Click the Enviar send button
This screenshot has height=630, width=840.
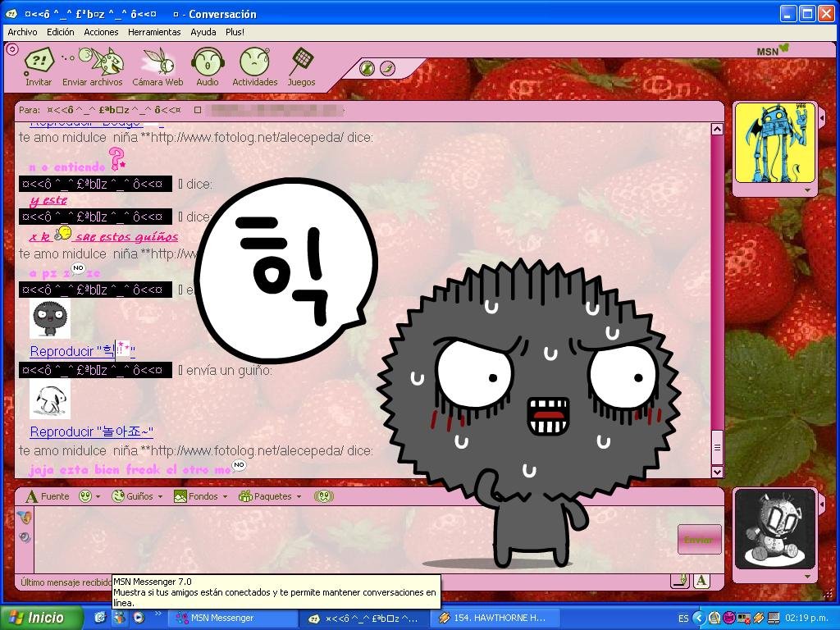coord(699,540)
